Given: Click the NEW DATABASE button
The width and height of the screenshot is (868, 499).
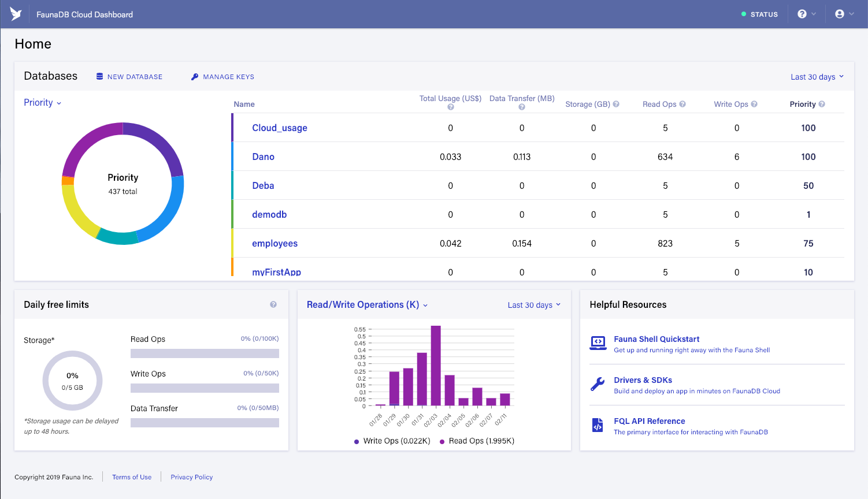Looking at the screenshot, I should click(x=129, y=76).
